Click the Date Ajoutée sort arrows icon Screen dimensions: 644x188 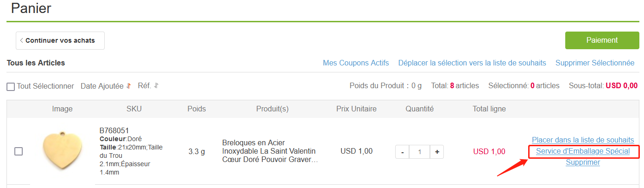(129, 86)
